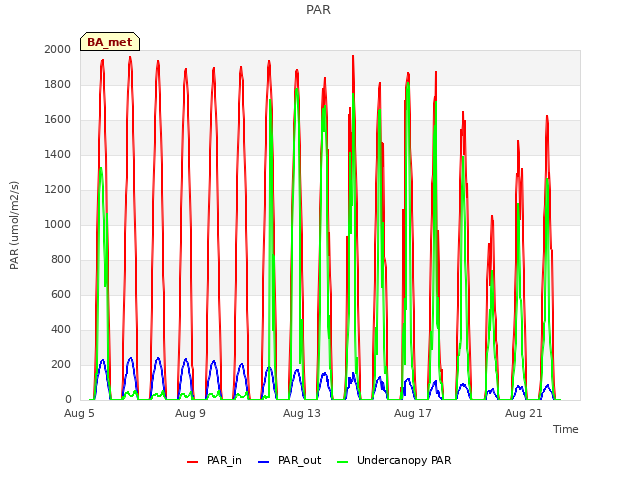640x480 pixels.
Task: Click the red PAR_in legend color marker
Action: [192, 462]
